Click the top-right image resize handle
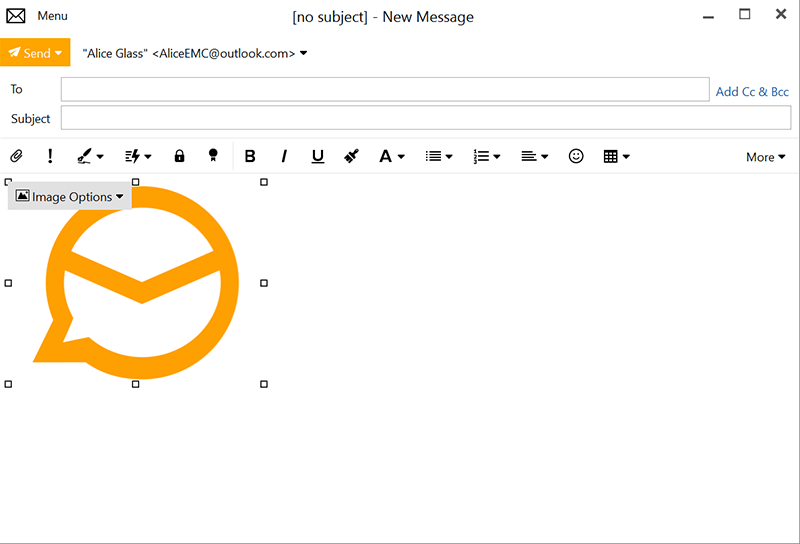The image size is (800, 544). point(264,182)
